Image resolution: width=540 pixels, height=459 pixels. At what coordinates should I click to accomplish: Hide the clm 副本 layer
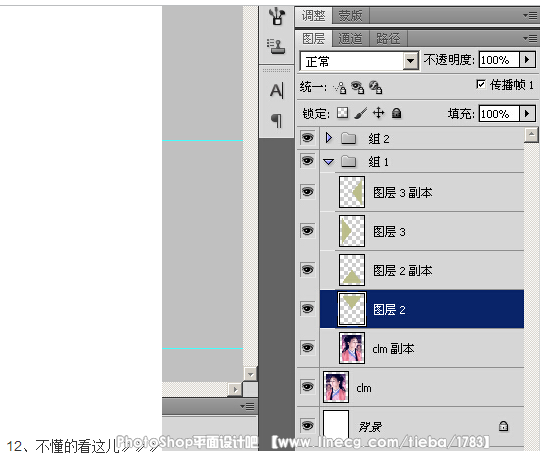308,347
